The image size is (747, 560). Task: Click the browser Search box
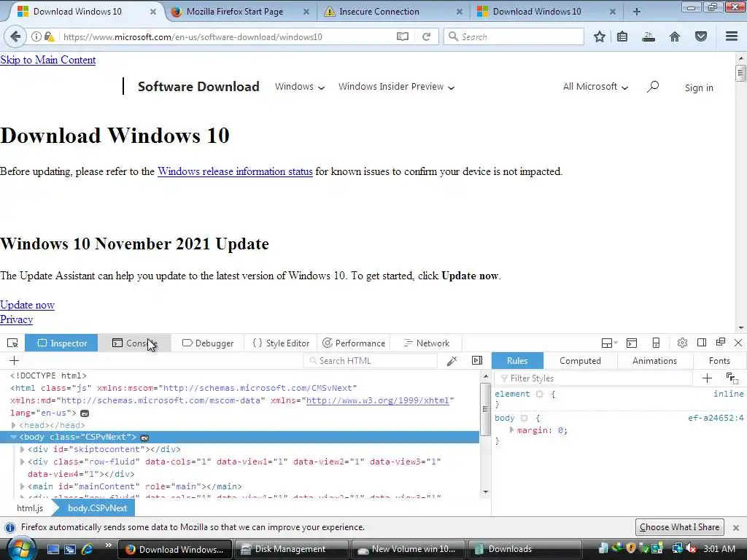pyautogui.click(x=514, y=36)
